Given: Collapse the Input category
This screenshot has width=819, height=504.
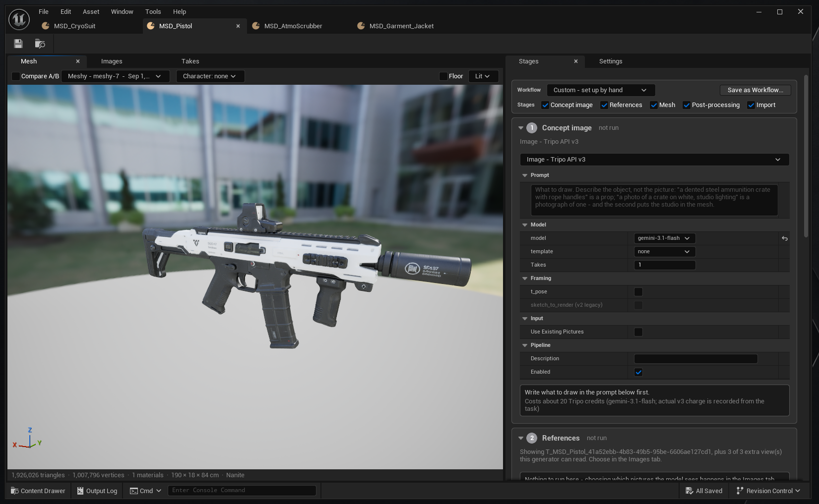Looking at the screenshot, I should 525,319.
